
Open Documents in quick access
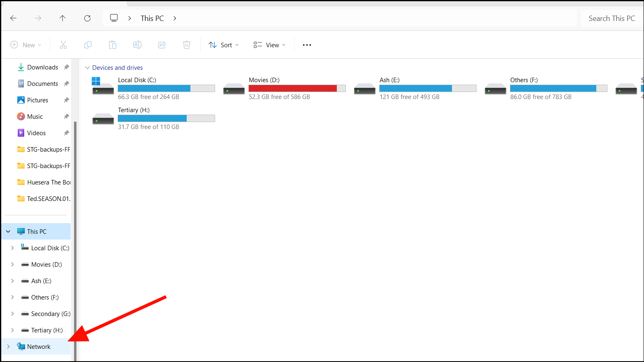pyautogui.click(x=37, y=83)
